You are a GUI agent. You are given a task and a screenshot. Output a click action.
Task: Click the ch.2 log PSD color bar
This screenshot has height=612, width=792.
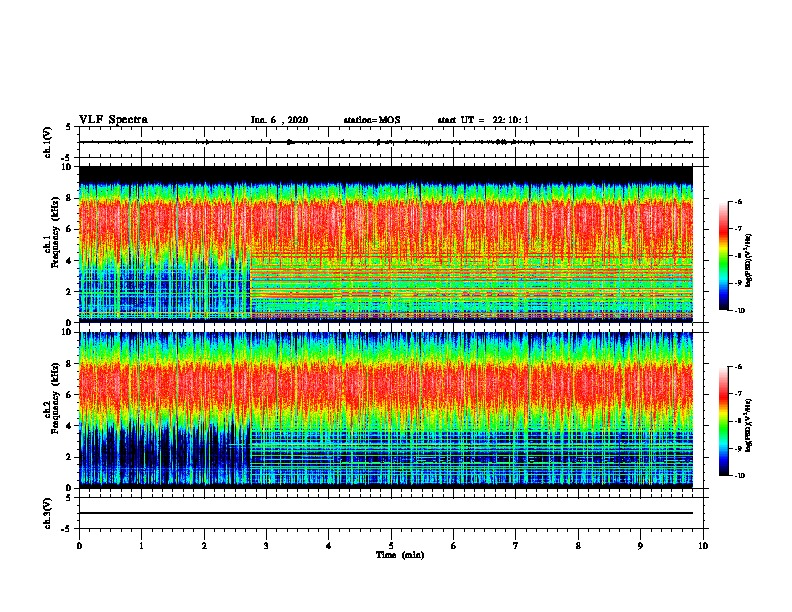724,421
